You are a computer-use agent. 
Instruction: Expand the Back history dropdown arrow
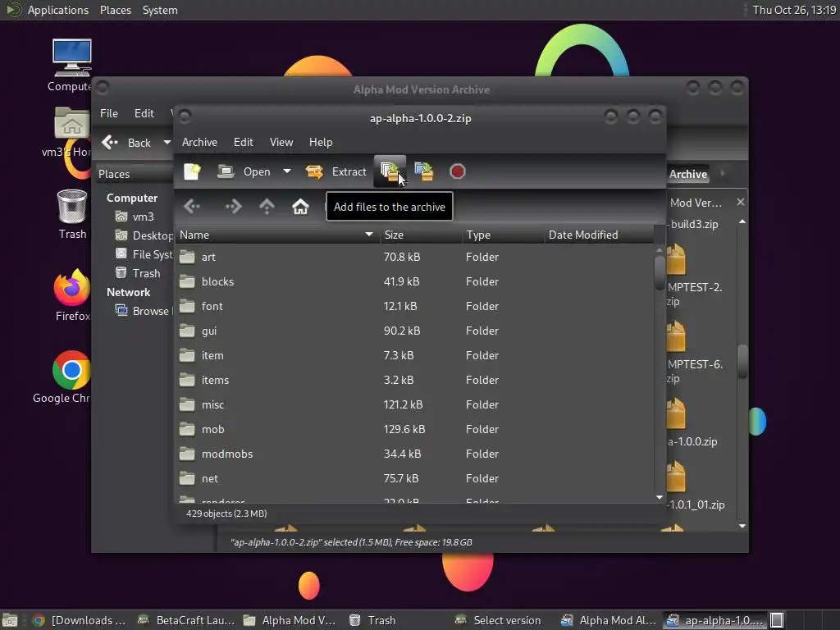(167, 143)
